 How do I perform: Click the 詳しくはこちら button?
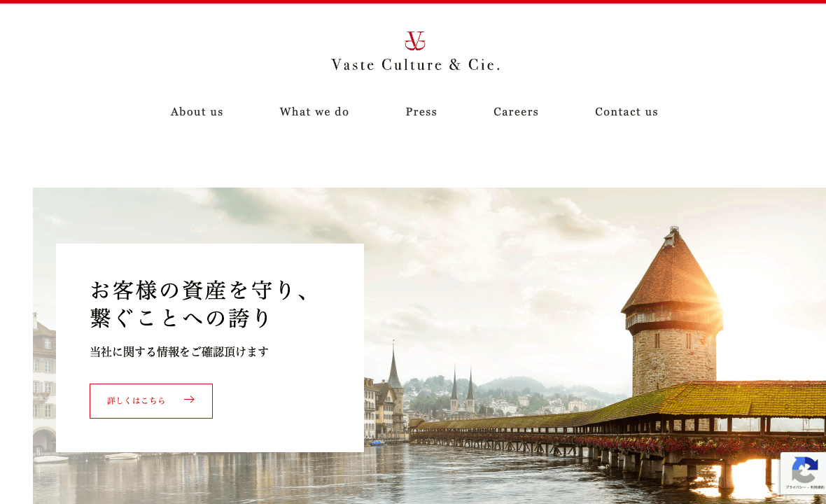point(151,401)
